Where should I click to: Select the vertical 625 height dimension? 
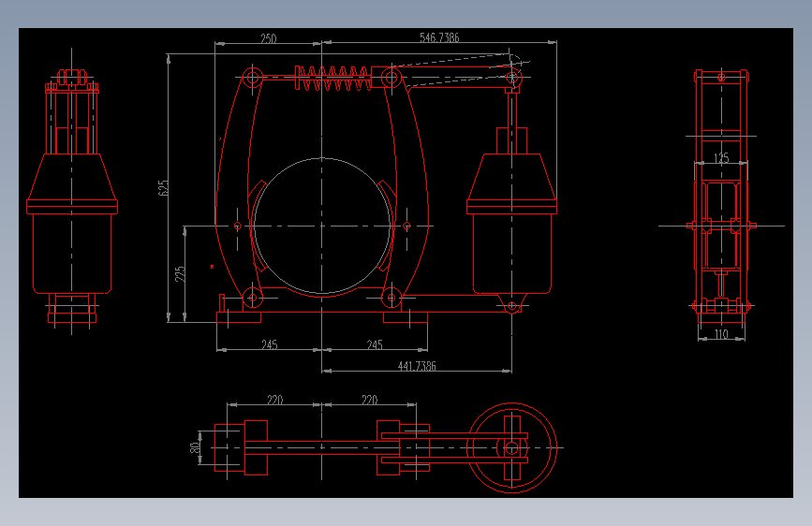pos(163,188)
